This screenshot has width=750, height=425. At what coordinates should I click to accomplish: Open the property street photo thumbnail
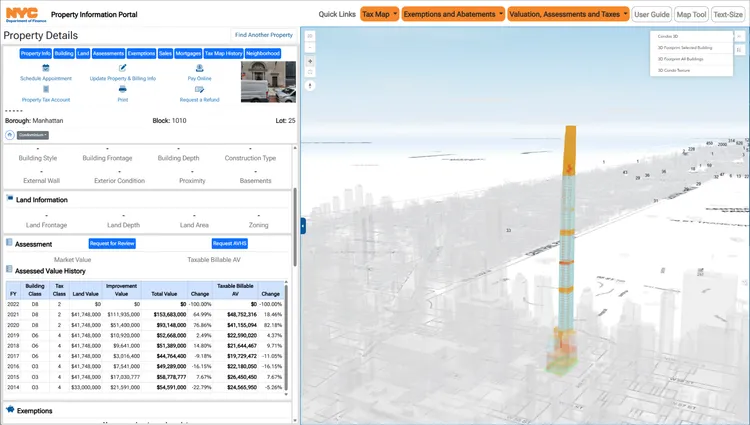click(x=268, y=82)
